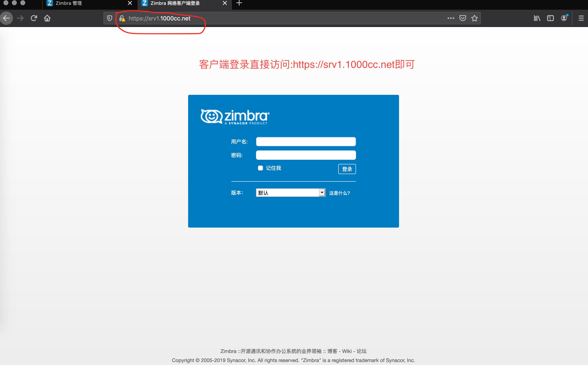
Task: Open the tracking protection shield icon
Action: click(x=110, y=18)
